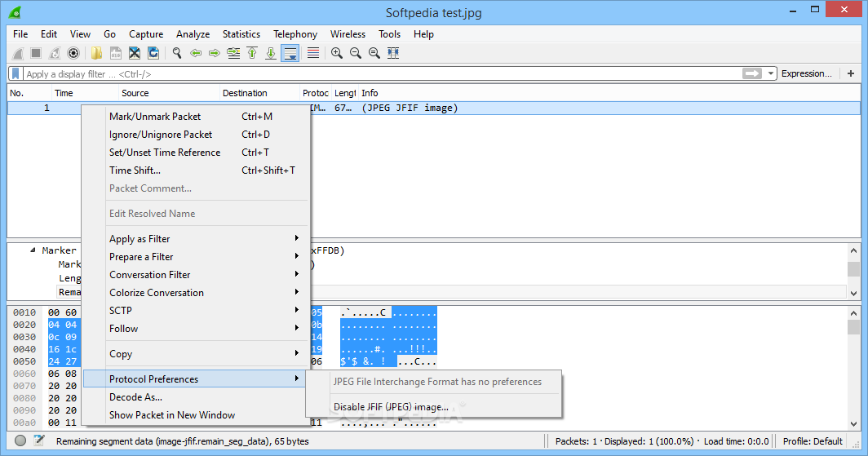Open the Protocol Preferences submenu
The image size is (868, 456).
195,379
